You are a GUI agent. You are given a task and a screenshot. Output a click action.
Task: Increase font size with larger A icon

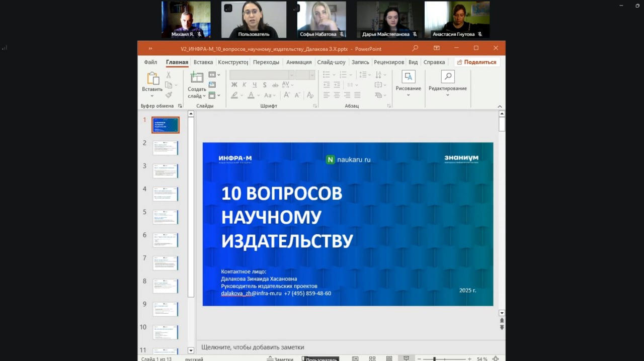pos(286,95)
